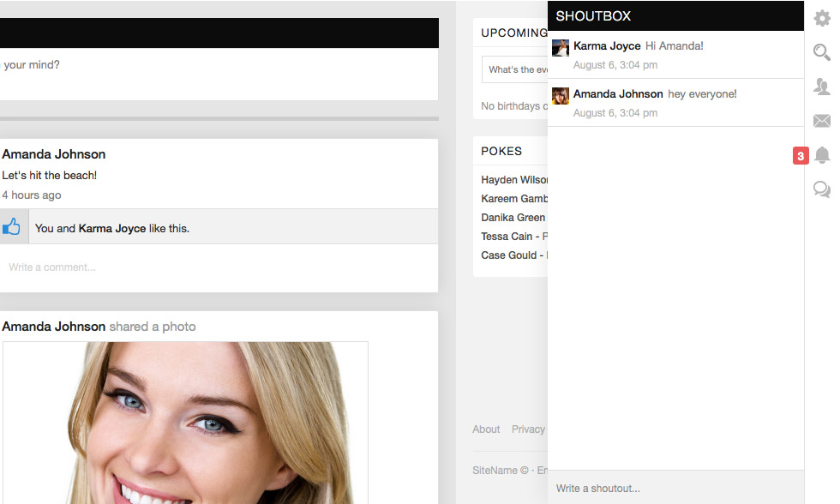Viewport: 840px width, 504px height.
Task: Click the red 3 notification badge
Action: click(800, 156)
